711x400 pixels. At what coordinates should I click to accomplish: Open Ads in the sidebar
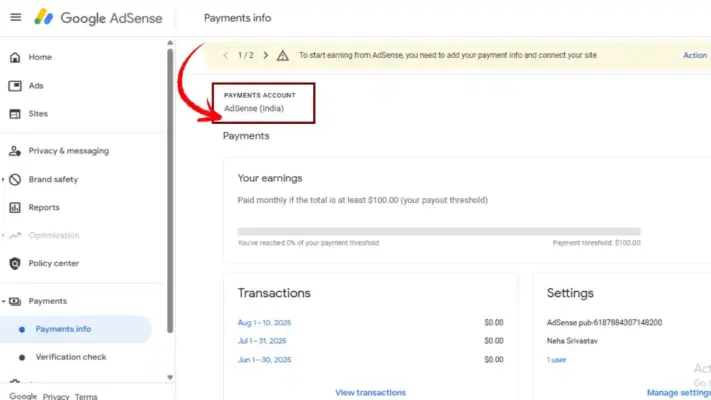click(x=36, y=86)
